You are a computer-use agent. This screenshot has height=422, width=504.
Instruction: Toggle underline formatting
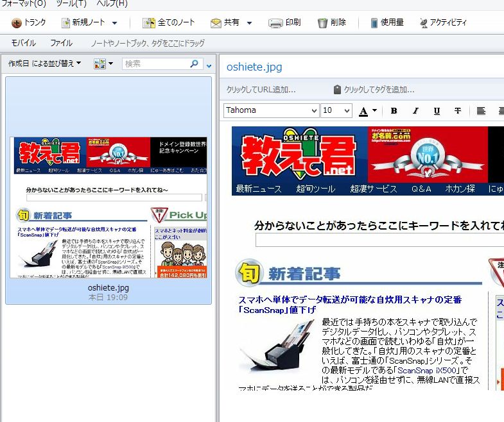click(437, 111)
